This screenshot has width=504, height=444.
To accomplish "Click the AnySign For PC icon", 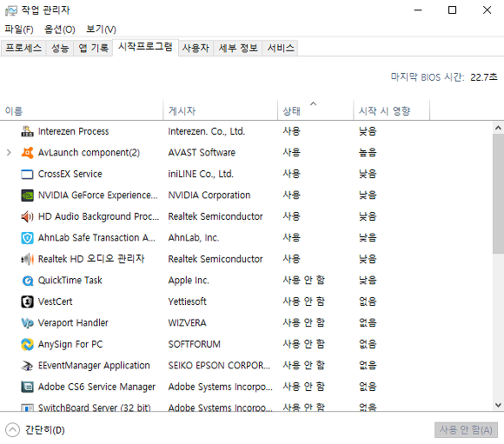I will tap(27, 344).
